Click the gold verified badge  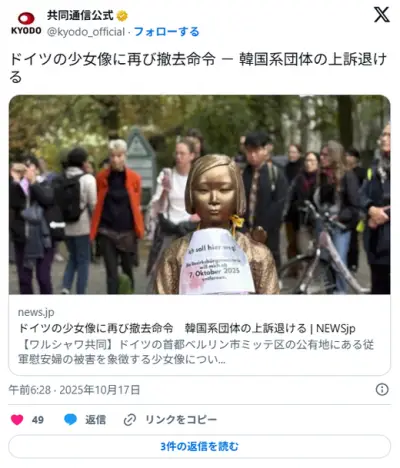tap(122, 16)
